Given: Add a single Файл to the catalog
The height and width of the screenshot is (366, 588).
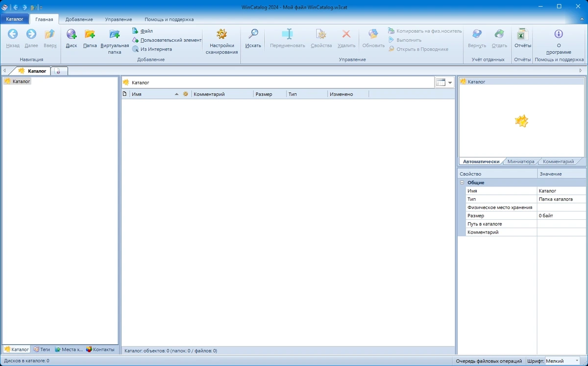Looking at the screenshot, I should [x=143, y=31].
